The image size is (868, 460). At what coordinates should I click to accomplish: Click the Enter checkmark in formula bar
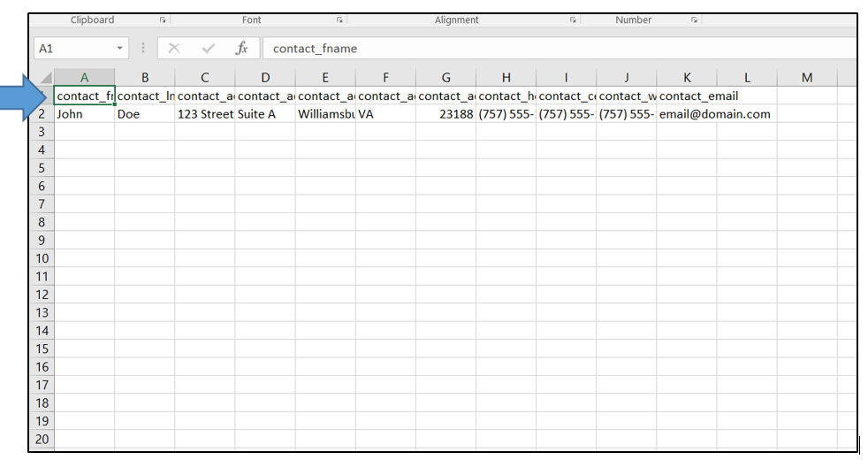[208, 49]
